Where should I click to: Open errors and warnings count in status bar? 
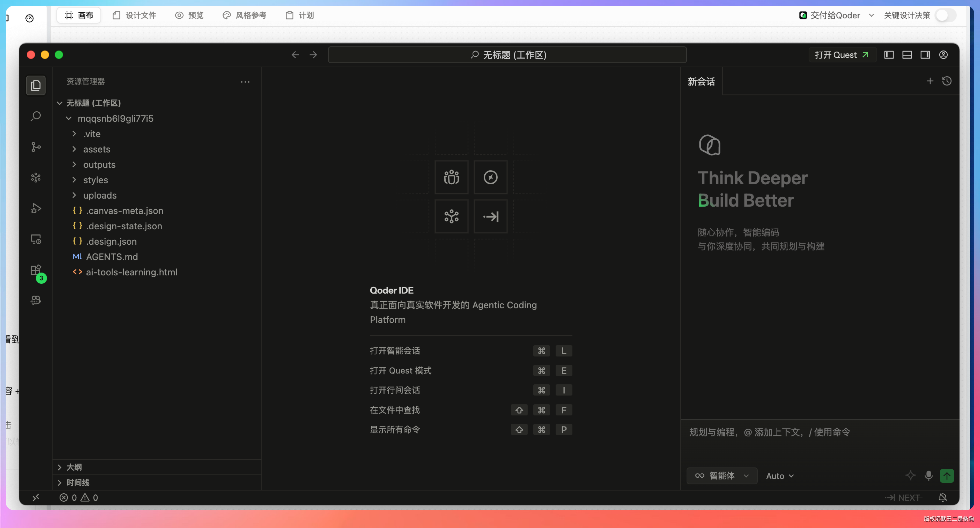coord(79,497)
